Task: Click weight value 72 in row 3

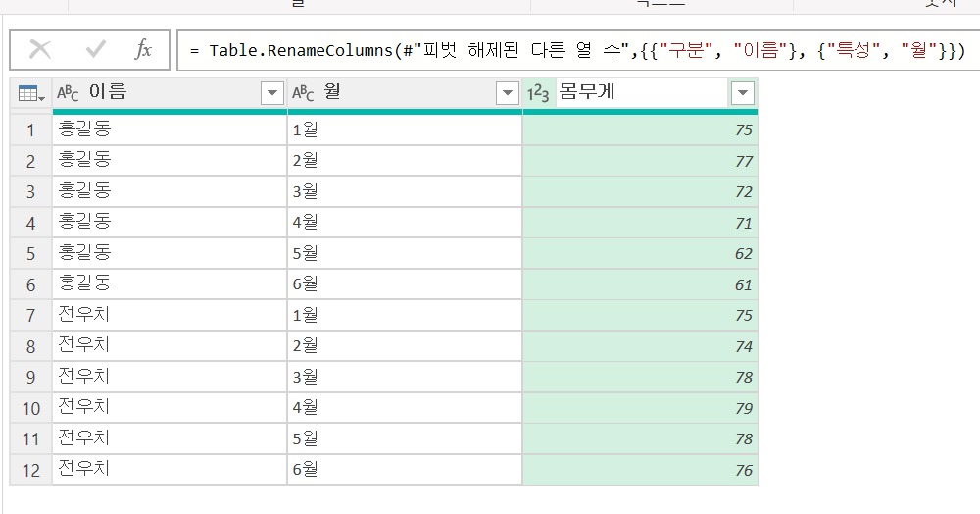Action: [x=640, y=192]
